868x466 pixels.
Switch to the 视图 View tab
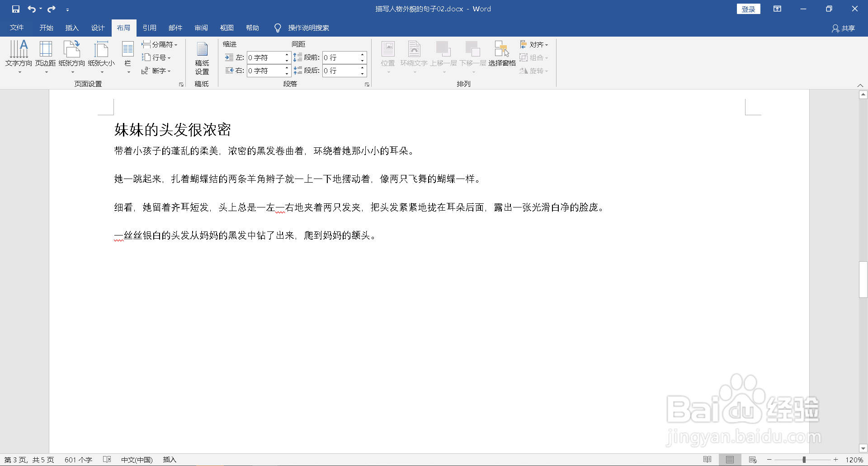(x=227, y=28)
